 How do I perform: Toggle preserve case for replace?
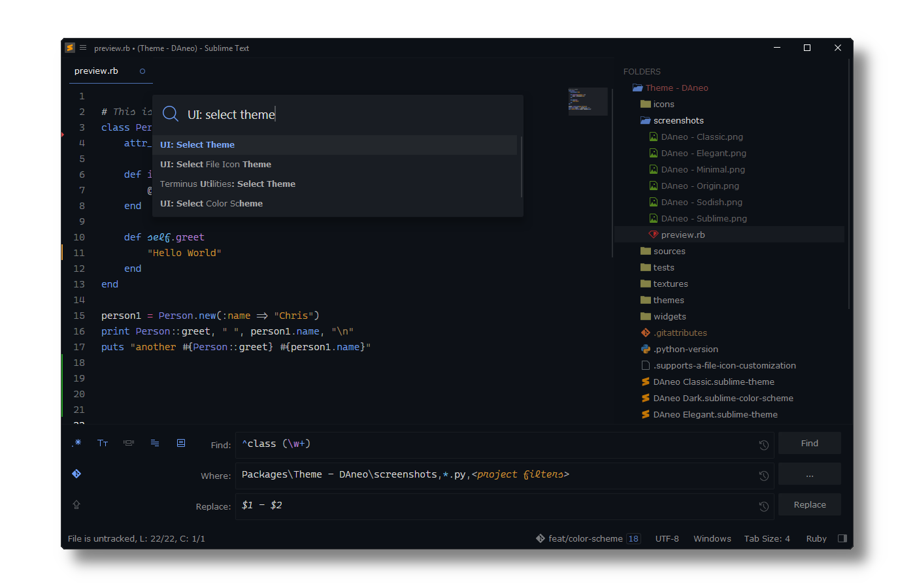click(76, 504)
